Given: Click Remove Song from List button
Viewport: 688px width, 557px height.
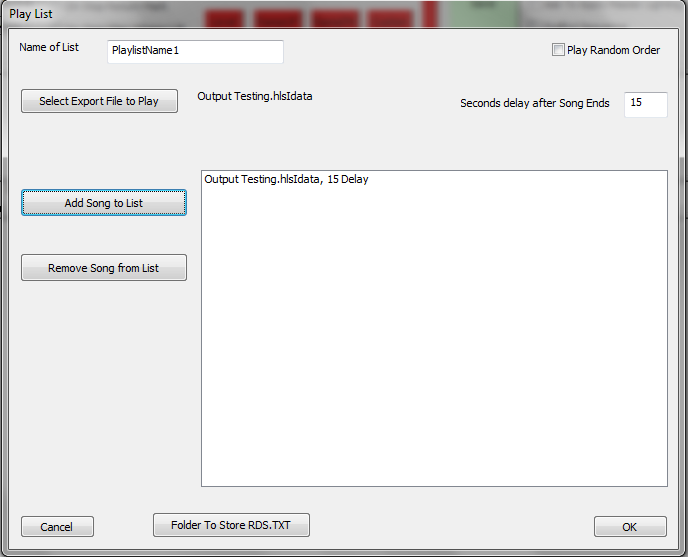Looking at the screenshot, I should pos(104,267).
